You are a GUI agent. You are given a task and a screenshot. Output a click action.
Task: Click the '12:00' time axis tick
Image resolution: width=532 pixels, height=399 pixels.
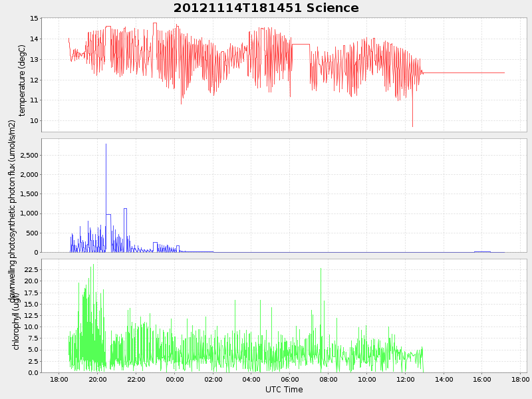pos(406,379)
